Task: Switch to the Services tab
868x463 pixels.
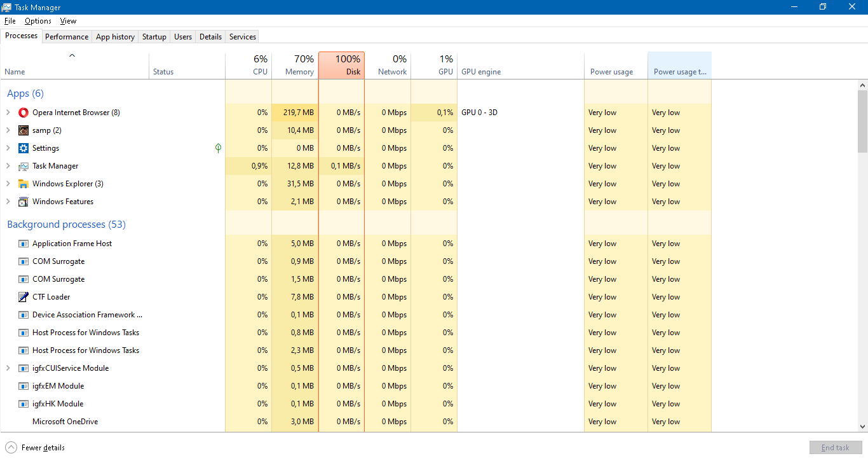Action: pyautogui.click(x=243, y=37)
